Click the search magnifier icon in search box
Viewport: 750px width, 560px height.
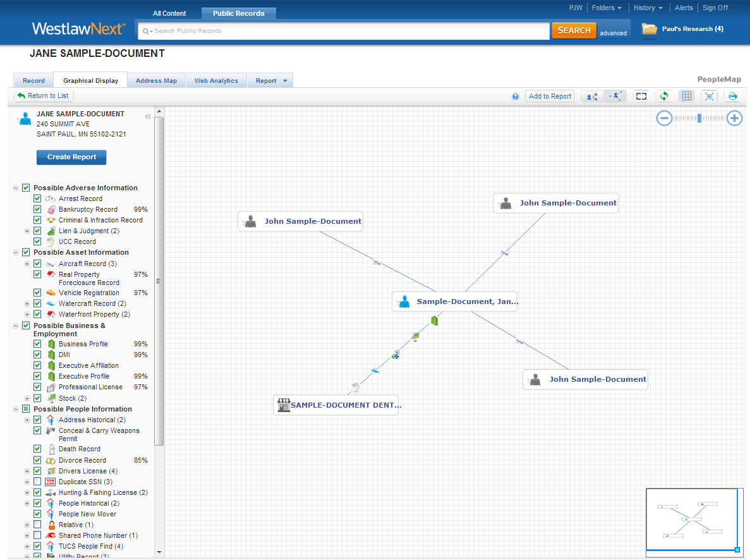[x=146, y=31]
